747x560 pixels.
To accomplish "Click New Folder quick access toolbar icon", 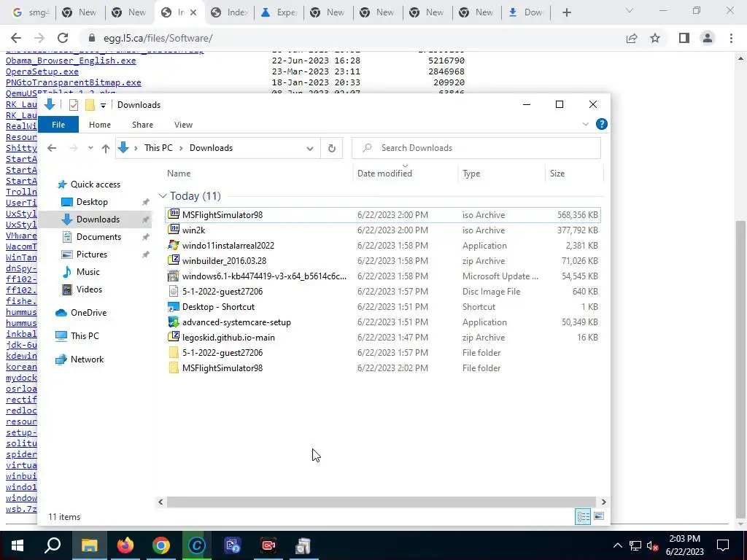I will (x=90, y=105).
